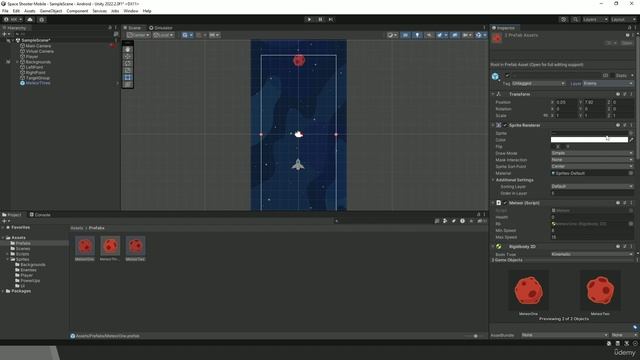
Task: Toggle scene lighting bulb icon
Action: [x=417, y=35]
